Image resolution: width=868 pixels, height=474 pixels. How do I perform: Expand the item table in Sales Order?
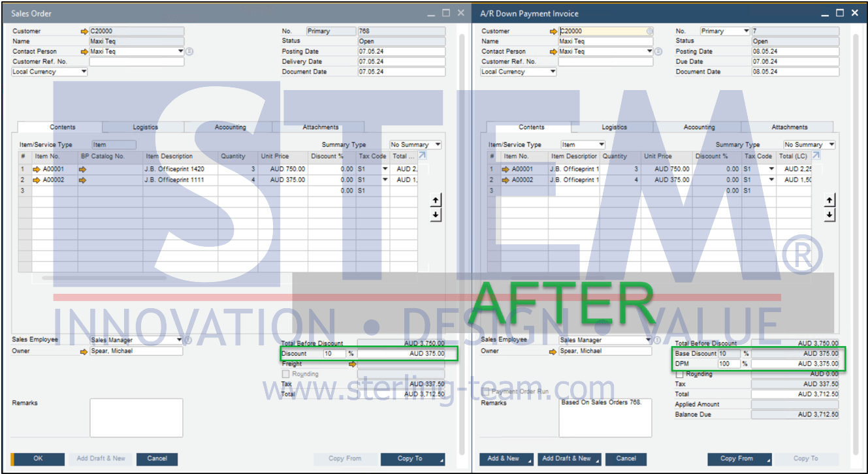(423, 155)
